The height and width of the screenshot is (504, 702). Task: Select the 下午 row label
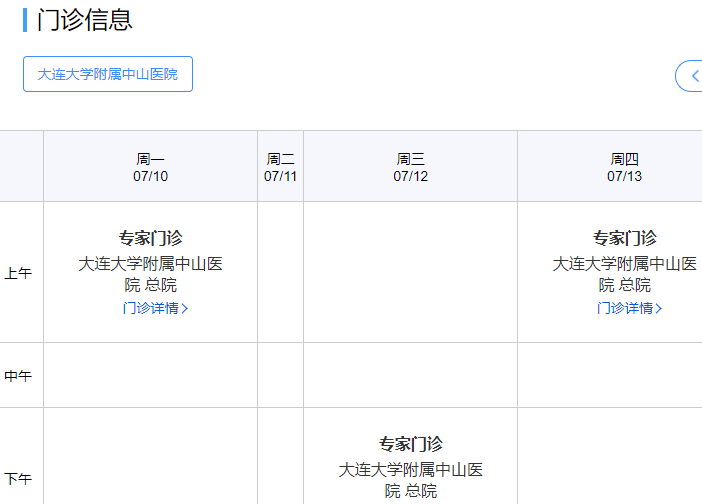click(x=18, y=479)
